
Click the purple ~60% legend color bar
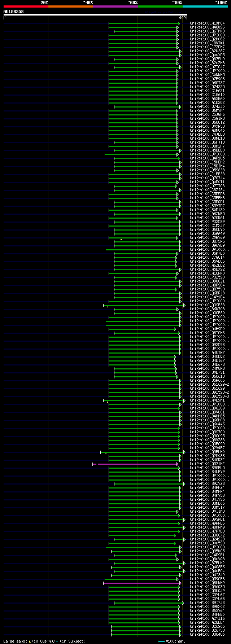point(115,6)
